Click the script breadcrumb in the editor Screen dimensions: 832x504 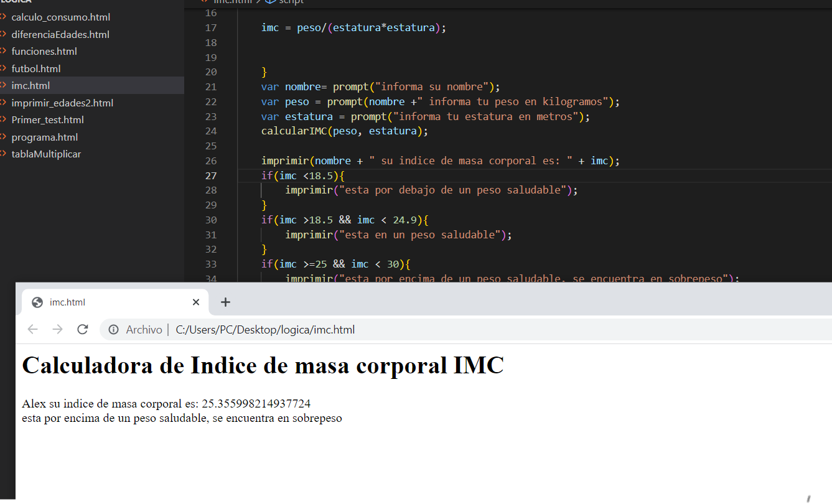click(285, 2)
